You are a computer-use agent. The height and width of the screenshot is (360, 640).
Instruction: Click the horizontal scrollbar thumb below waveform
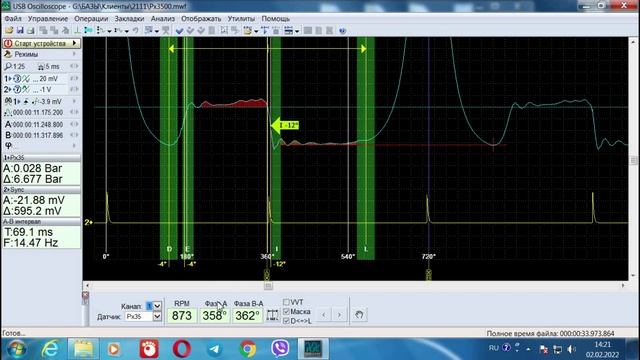click(x=268, y=286)
